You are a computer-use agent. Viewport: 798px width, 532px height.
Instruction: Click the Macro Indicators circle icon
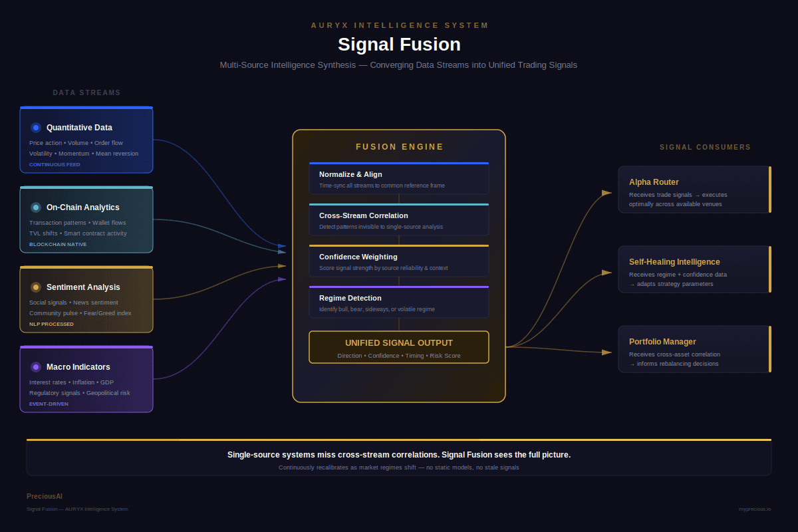(x=35, y=366)
